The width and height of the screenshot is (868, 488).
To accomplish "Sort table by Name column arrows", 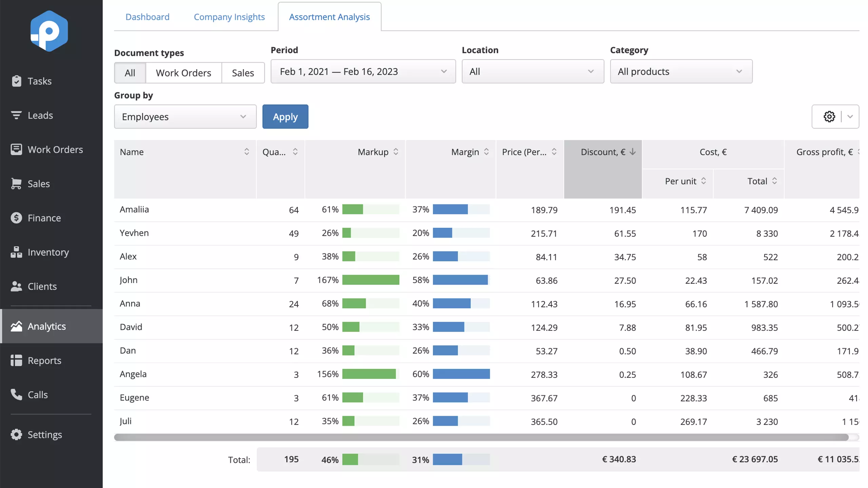I will [x=246, y=151].
